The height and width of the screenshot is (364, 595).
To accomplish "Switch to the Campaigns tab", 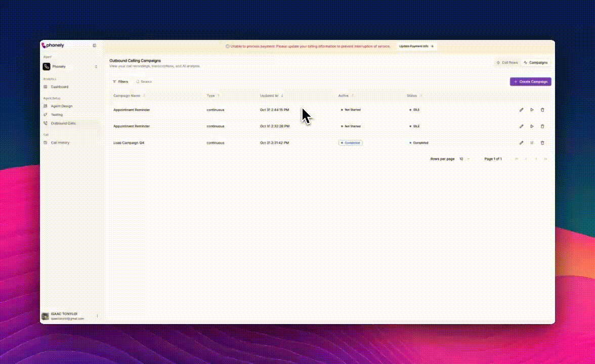I will pyautogui.click(x=535, y=63).
